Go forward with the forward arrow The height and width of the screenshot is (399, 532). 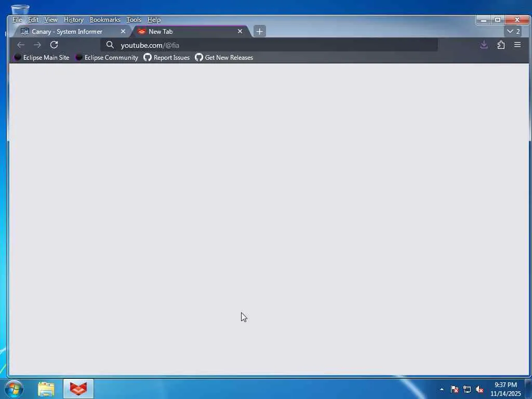point(37,45)
